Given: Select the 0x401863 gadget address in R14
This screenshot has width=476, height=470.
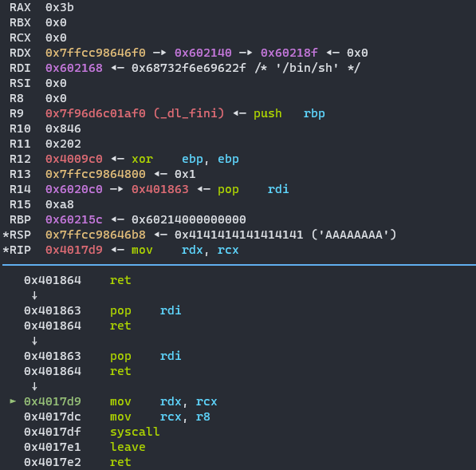Looking at the screenshot, I should (160, 189).
